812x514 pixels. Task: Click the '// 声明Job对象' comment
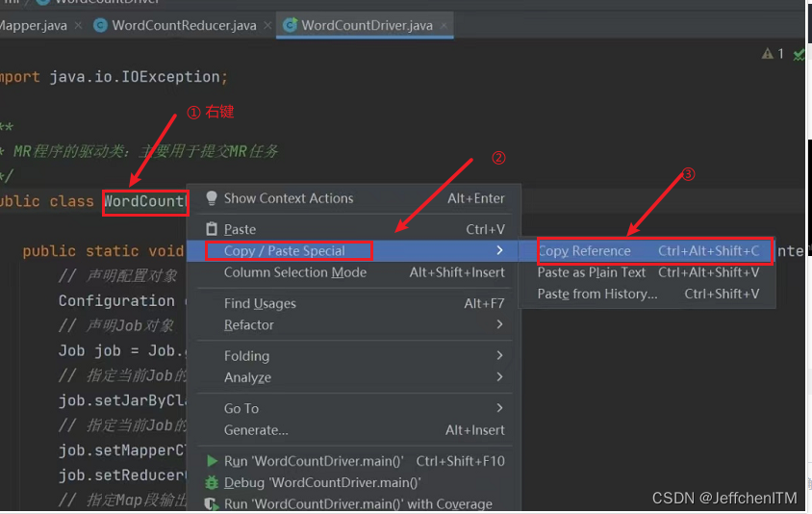116,325
